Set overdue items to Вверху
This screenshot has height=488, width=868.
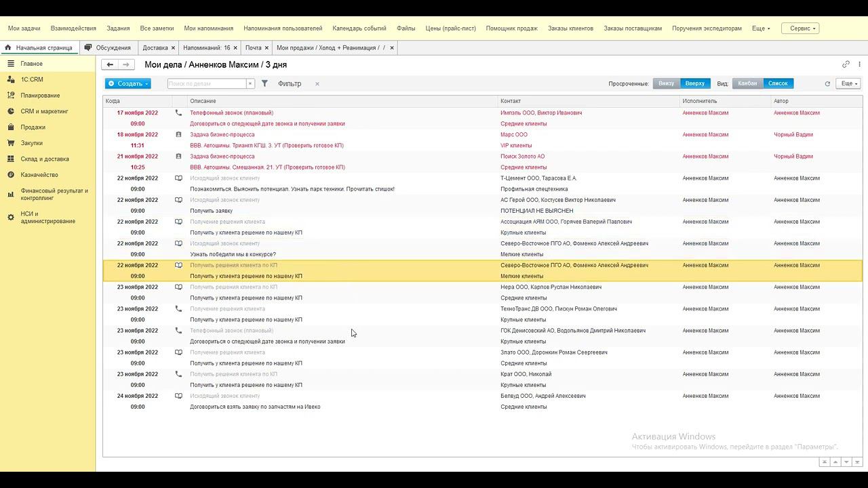point(695,83)
